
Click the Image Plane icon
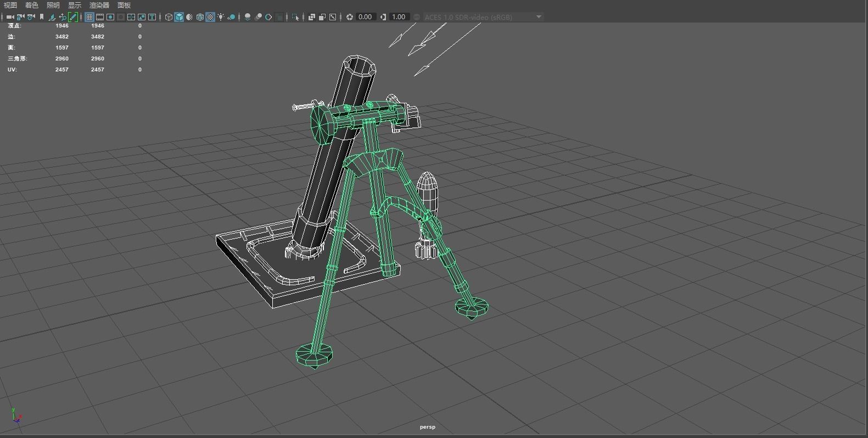[52, 17]
